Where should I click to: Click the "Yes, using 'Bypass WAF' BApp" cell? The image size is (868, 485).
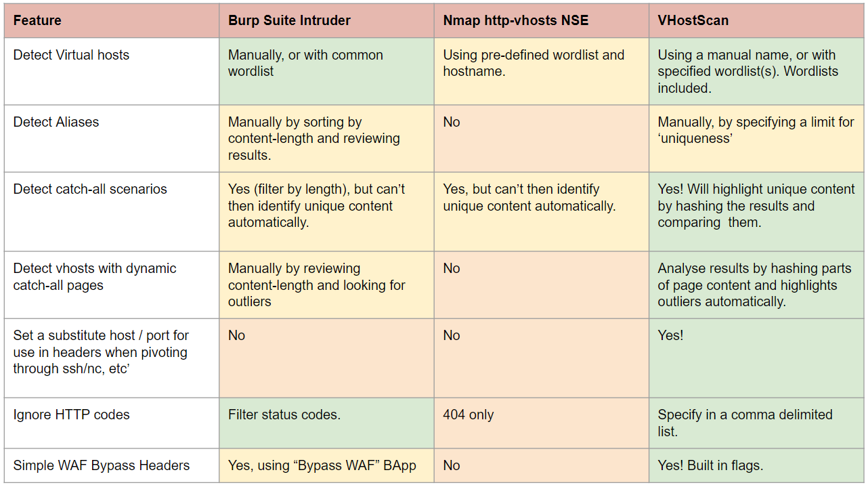pos(322,465)
